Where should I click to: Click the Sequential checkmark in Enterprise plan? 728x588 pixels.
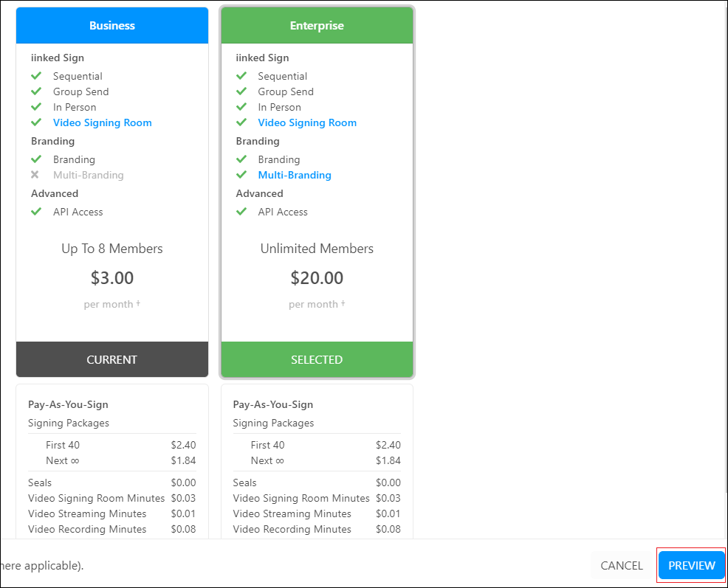coord(241,76)
